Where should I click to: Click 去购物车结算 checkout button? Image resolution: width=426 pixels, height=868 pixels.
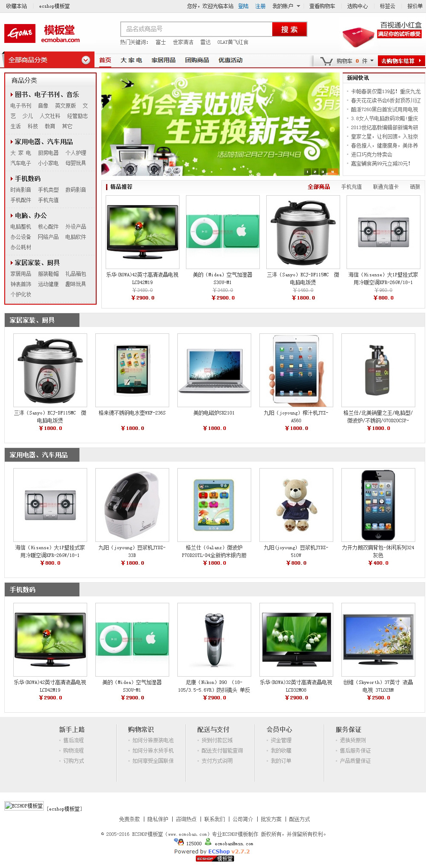click(x=401, y=61)
